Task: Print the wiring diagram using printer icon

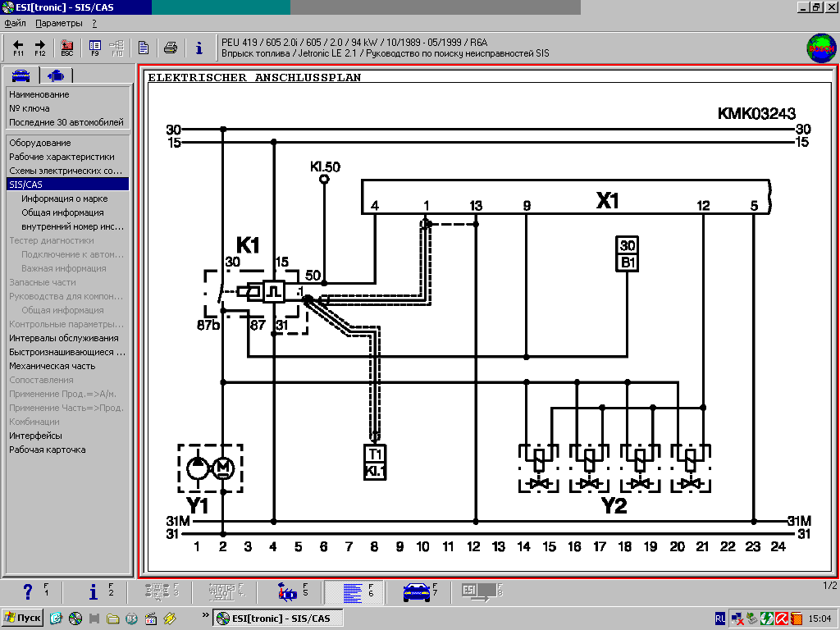Action: [x=171, y=48]
